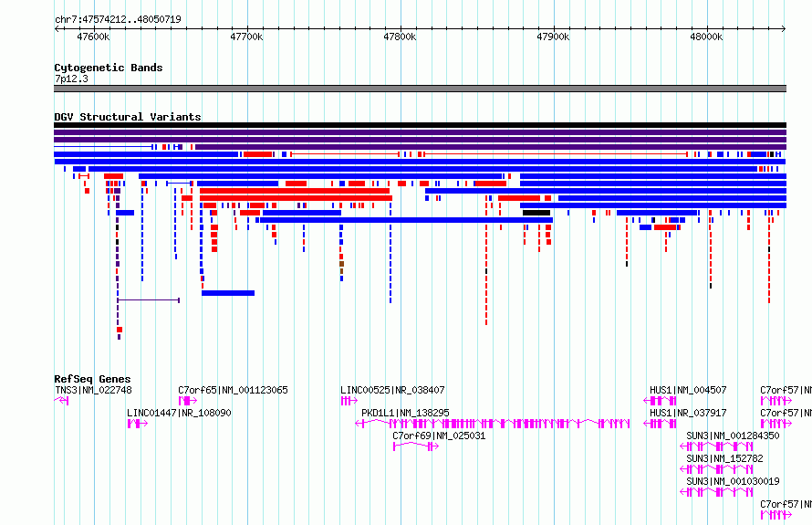This screenshot has height=525, width=812.
Task: Select the small brown DGV variant block
Action: click(x=342, y=264)
